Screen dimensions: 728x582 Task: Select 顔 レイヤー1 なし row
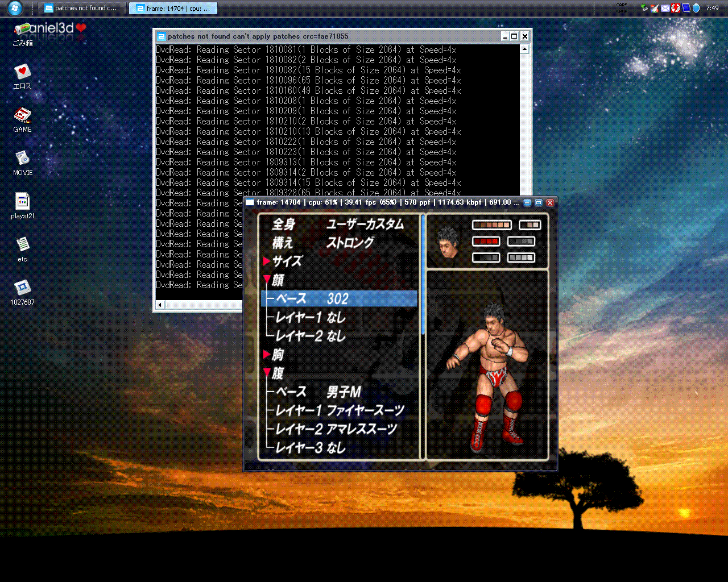pos(339,318)
